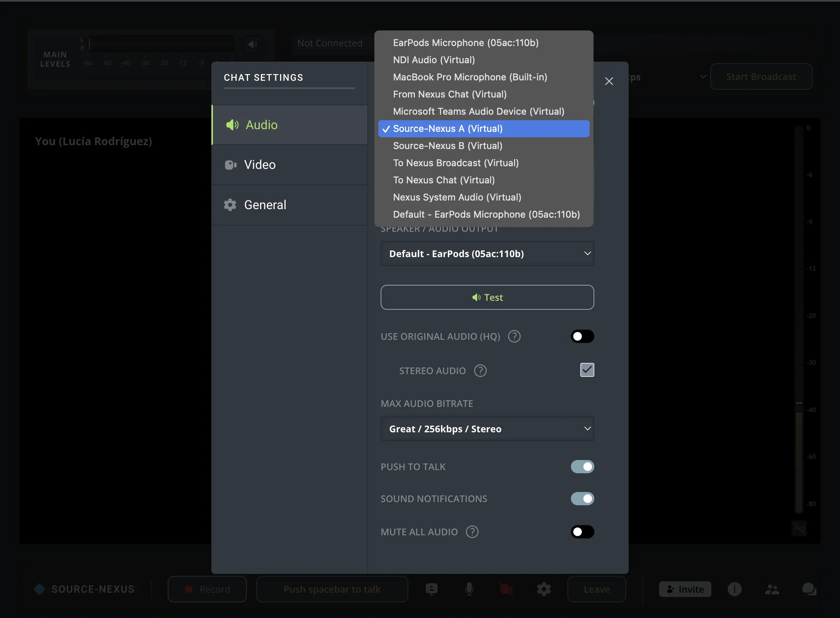Image resolution: width=840 pixels, height=618 pixels.
Task: Select Nexus System Audio (Virtual)
Action: pyautogui.click(x=484, y=197)
